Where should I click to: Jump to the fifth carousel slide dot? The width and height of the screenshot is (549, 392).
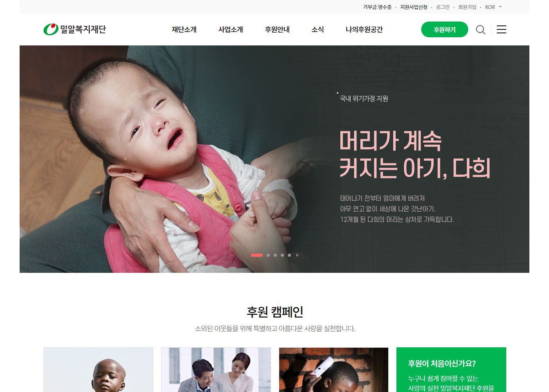289,255
